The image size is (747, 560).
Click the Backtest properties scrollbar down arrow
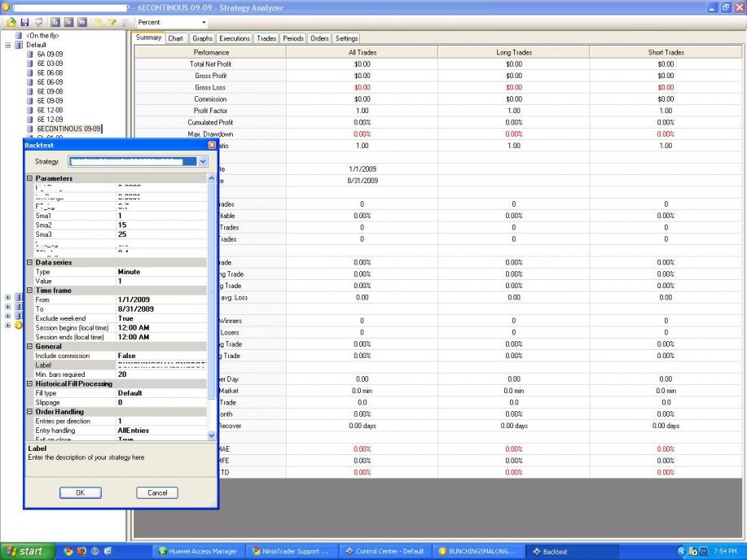tap(212, 435)
